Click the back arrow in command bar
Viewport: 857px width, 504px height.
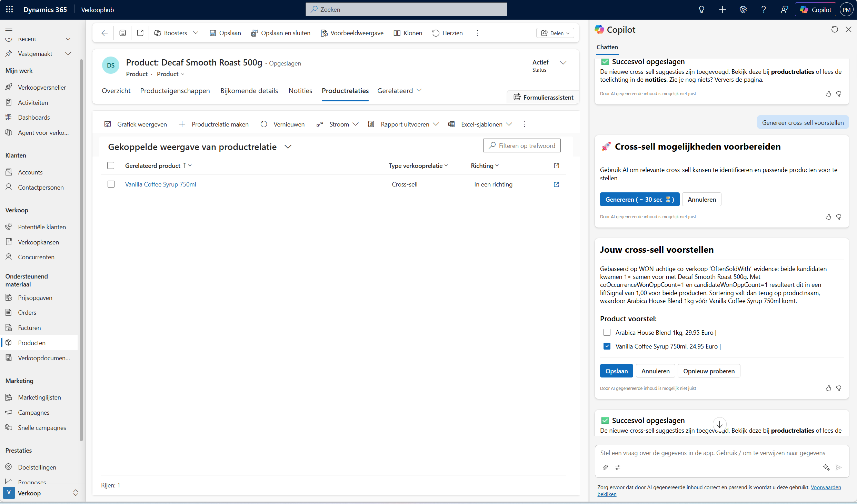[104, 33]
